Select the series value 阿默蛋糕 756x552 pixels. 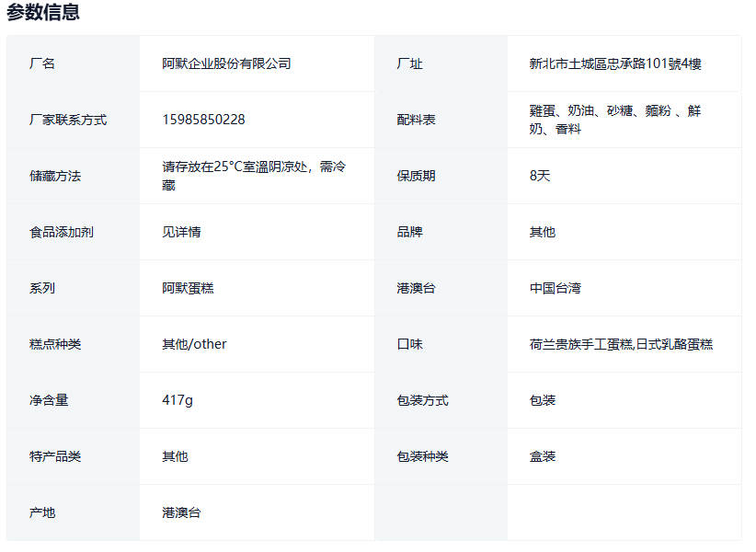tap(188, 288)
